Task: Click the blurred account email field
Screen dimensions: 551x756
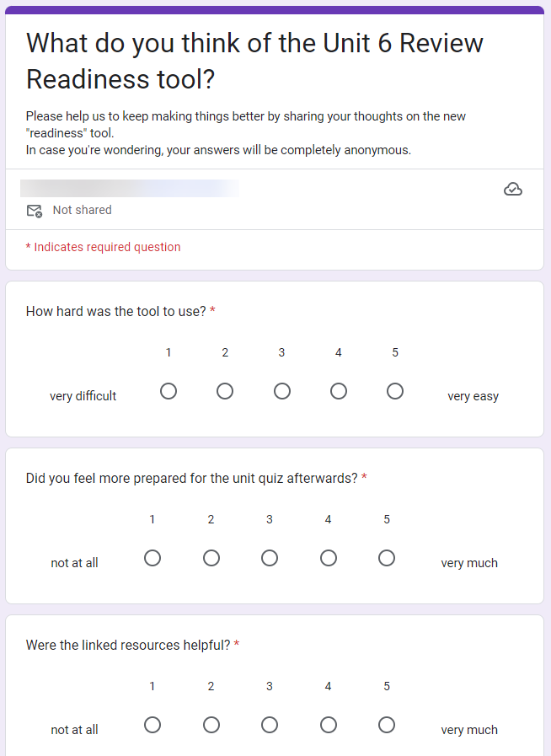Action: [x=129, y=189]
